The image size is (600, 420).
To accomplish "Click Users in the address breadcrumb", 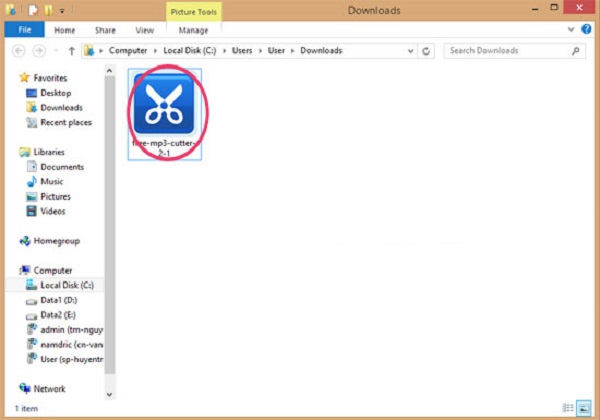I will [x=242, y=50].
